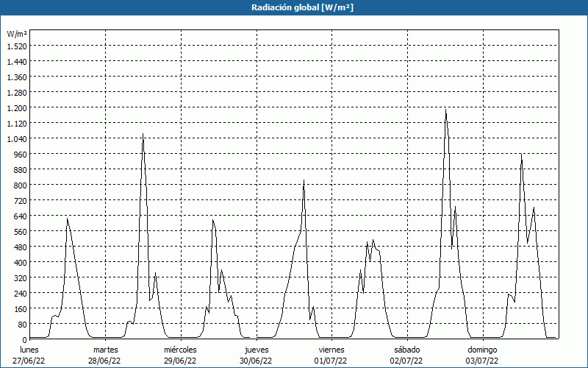Click the 1.200 y-axis value
The width and height of the screenshot is (588, 368).
tap(17, 107)
